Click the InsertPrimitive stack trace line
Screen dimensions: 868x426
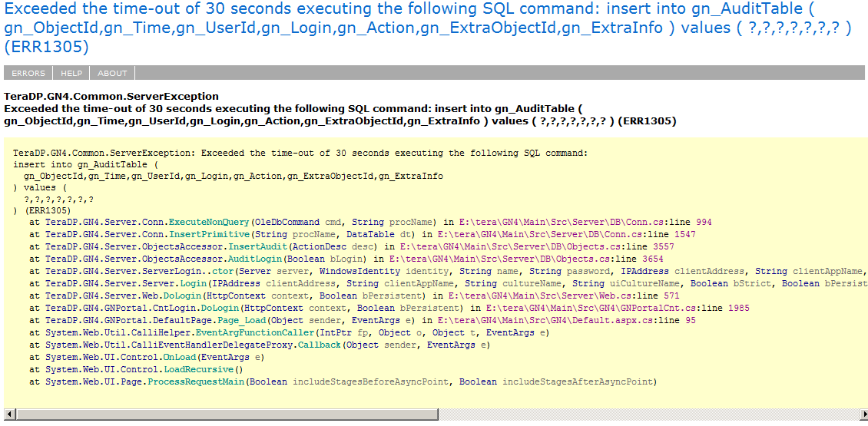point(363,234)
